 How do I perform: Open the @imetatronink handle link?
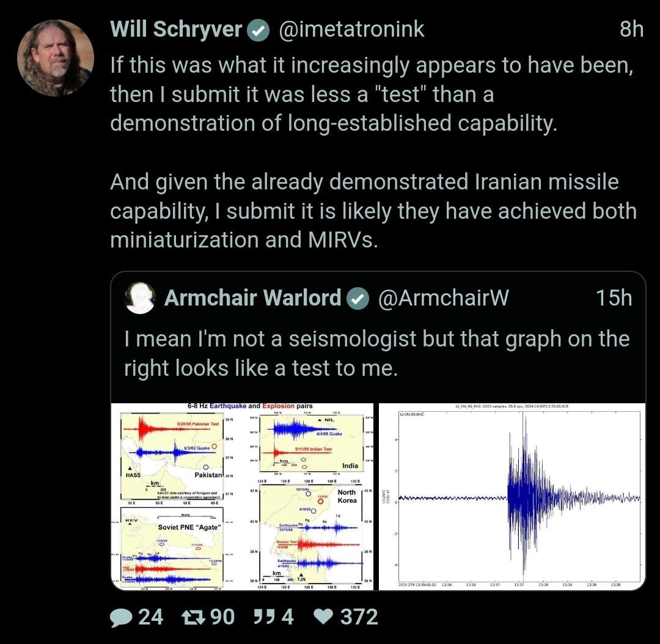[x=351, y=29]
